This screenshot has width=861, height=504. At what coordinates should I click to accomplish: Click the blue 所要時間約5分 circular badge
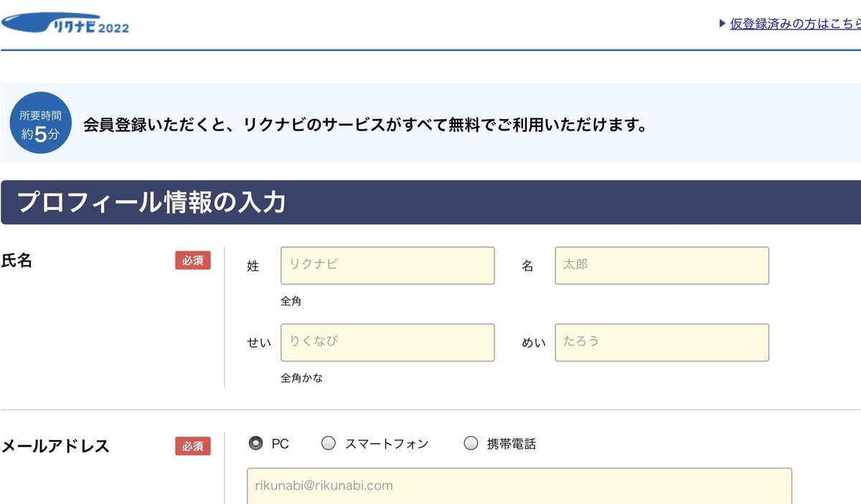pos(39,122)
